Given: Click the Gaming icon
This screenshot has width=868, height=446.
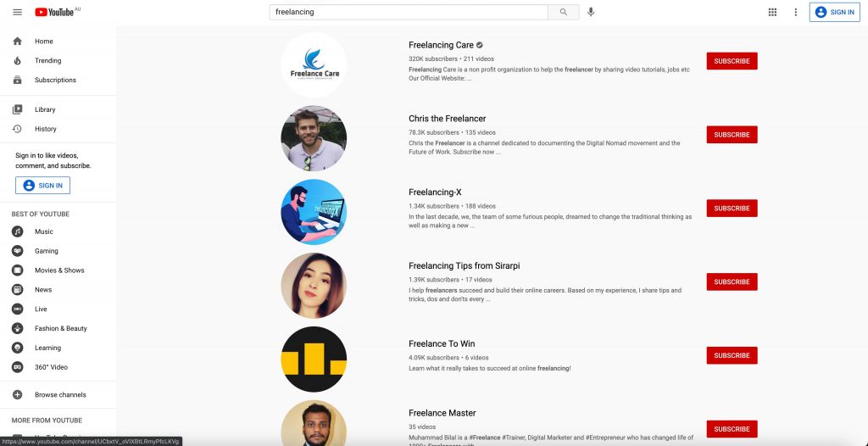Looking at the screenshot, I should pyautogui.click(x=17, y=251).
